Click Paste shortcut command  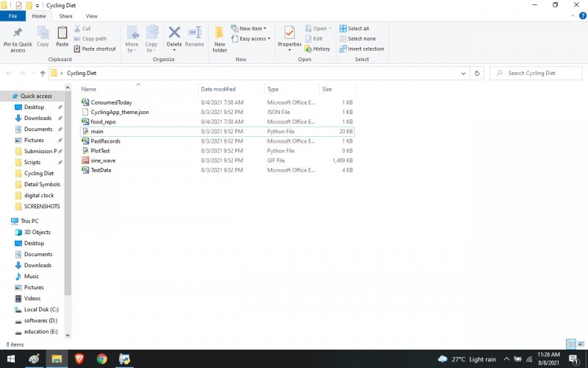coord(95,49)
